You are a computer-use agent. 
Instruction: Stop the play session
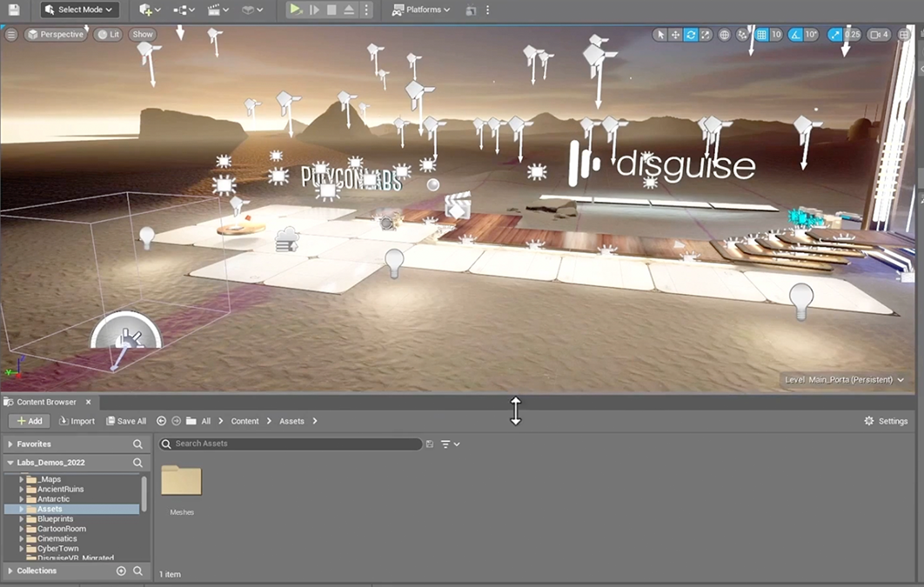(331, 10)
